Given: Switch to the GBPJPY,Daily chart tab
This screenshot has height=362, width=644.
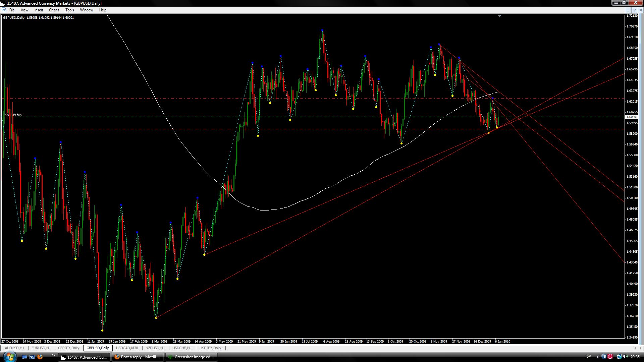Looking at the screenshot, I should (x=69, y=348).
